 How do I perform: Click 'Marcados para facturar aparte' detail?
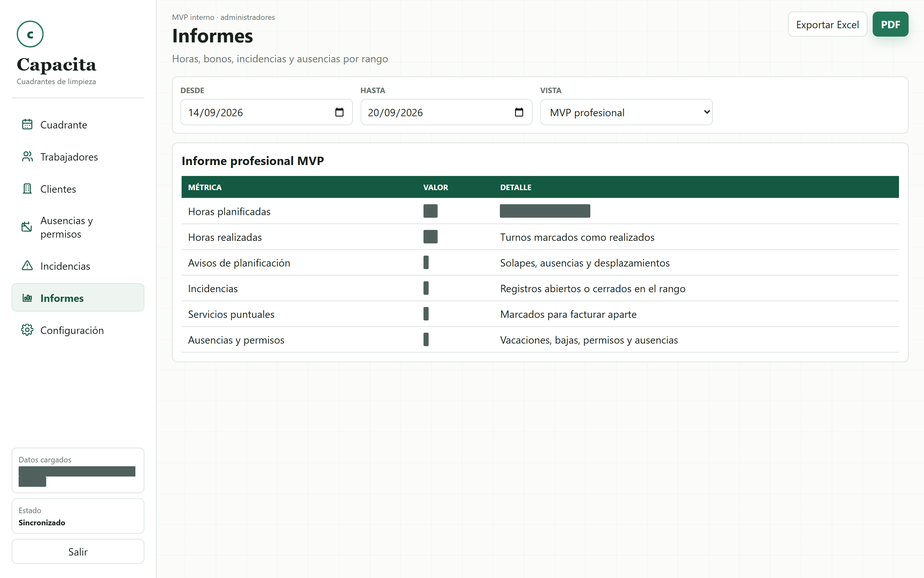pos(569,314)
